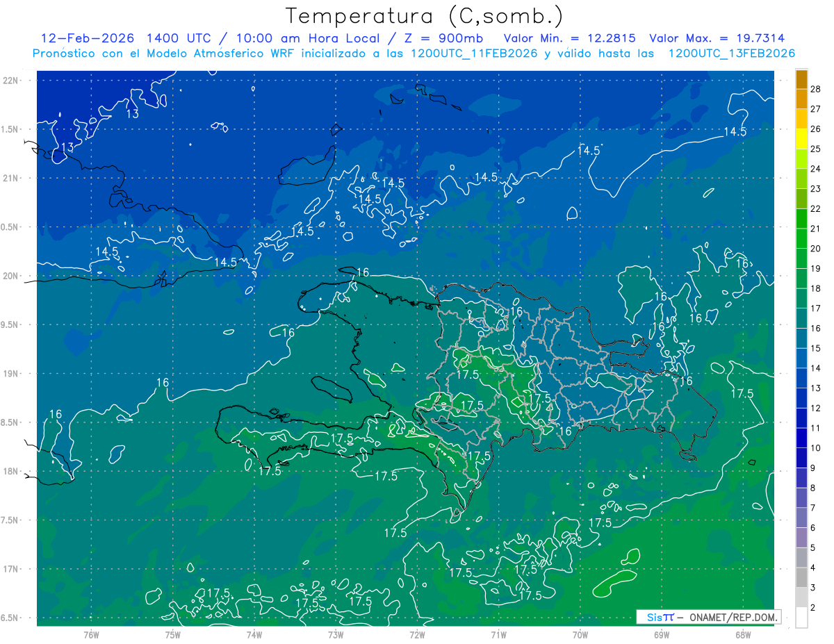Click the "Valor Min. = 12.2815" readout
834x644 pixels.
pos(570,38)
